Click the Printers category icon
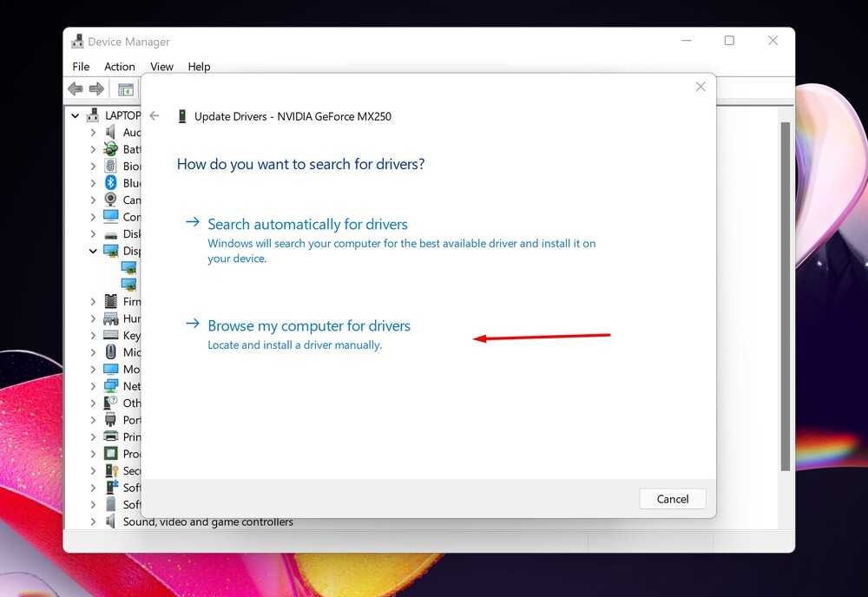The width and height of the screenshot is (868, 597). pos(111,436)
